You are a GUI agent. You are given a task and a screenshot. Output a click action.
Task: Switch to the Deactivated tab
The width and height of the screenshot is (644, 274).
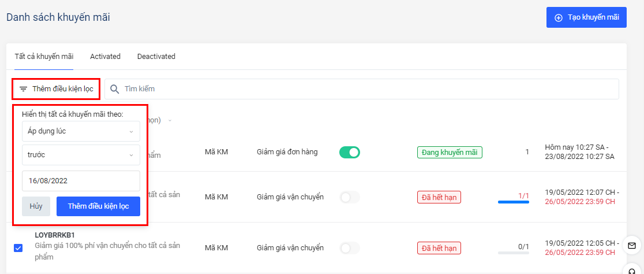pyautogui.click(x=156, y=57)
